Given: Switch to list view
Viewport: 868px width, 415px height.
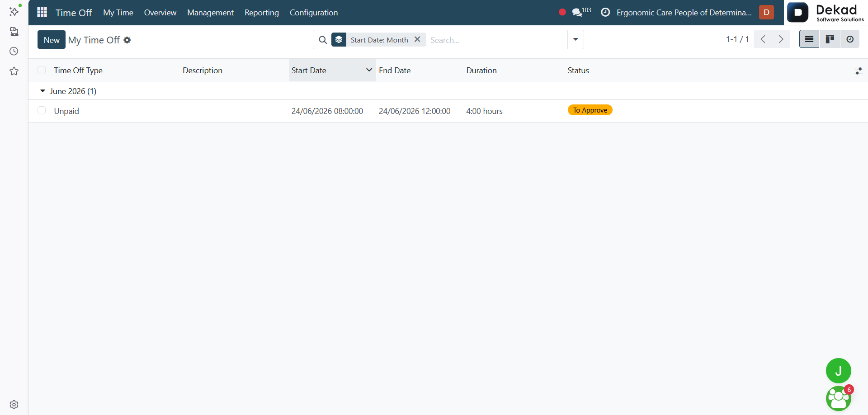Looking at the screenshot, I should pyautogui.click(x=809, y=39).
